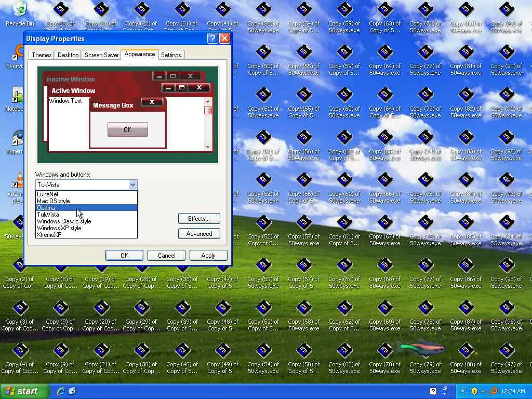
Task: Select the Copy (69) of 50ways.exe icon
Action: (385, 315)
